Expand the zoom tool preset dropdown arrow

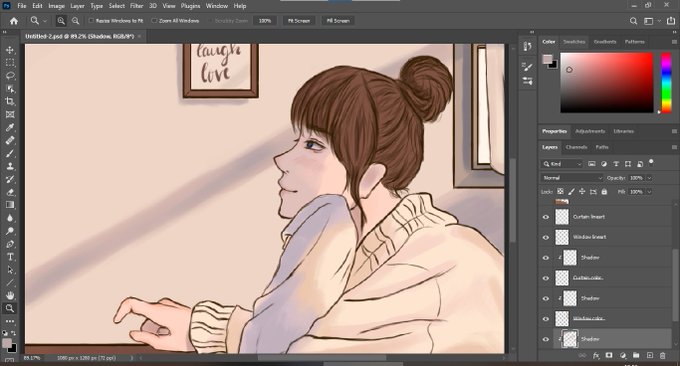(x=45, y=21)
